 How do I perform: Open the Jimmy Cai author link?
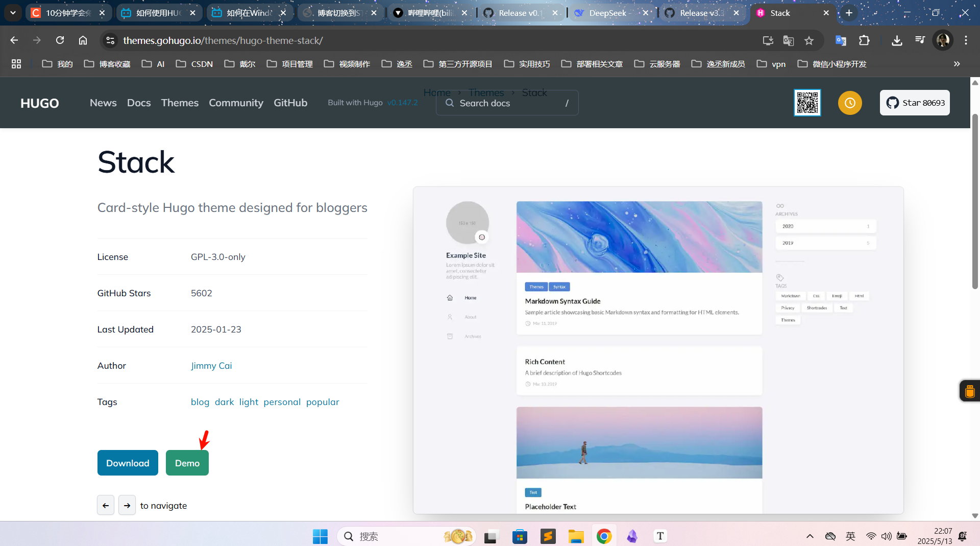point(211,366)
